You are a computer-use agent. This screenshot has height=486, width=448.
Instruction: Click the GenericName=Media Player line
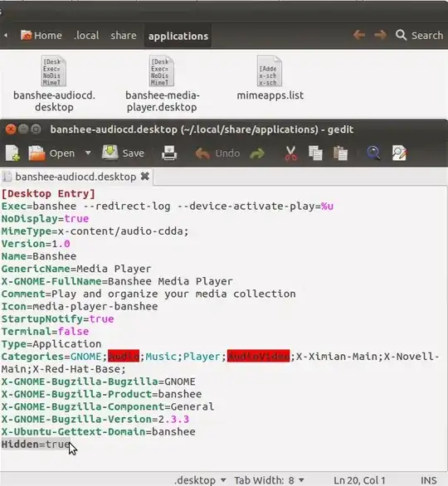[x=76, y=269]
